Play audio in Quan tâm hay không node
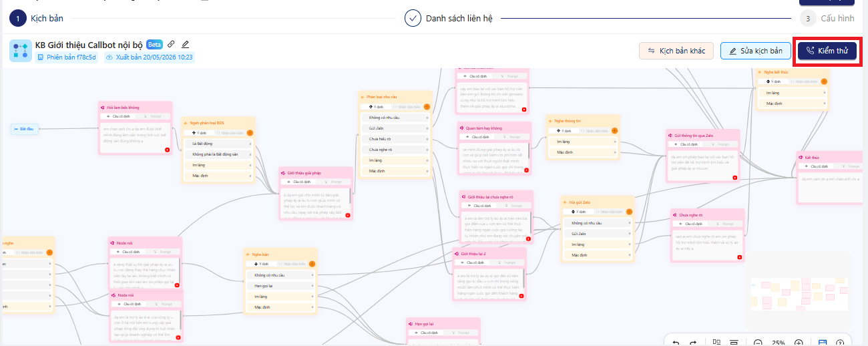This screenshot has height=346, width=868. click(526, 169)
